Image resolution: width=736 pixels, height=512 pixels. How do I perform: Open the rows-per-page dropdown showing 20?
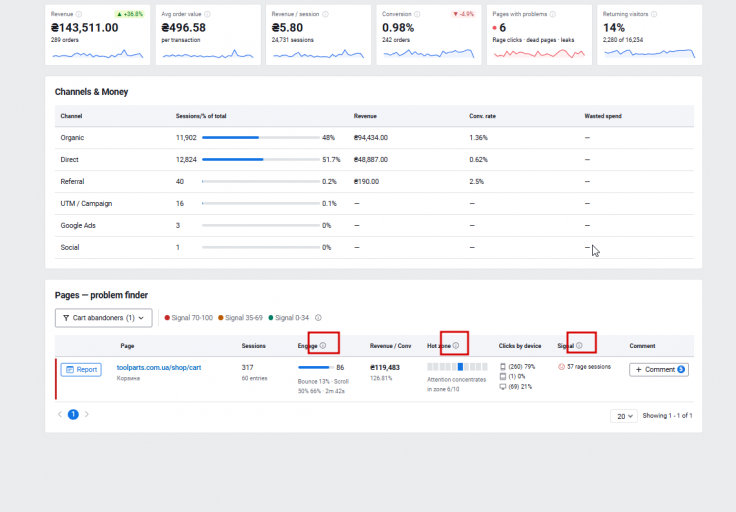(624, 416)
